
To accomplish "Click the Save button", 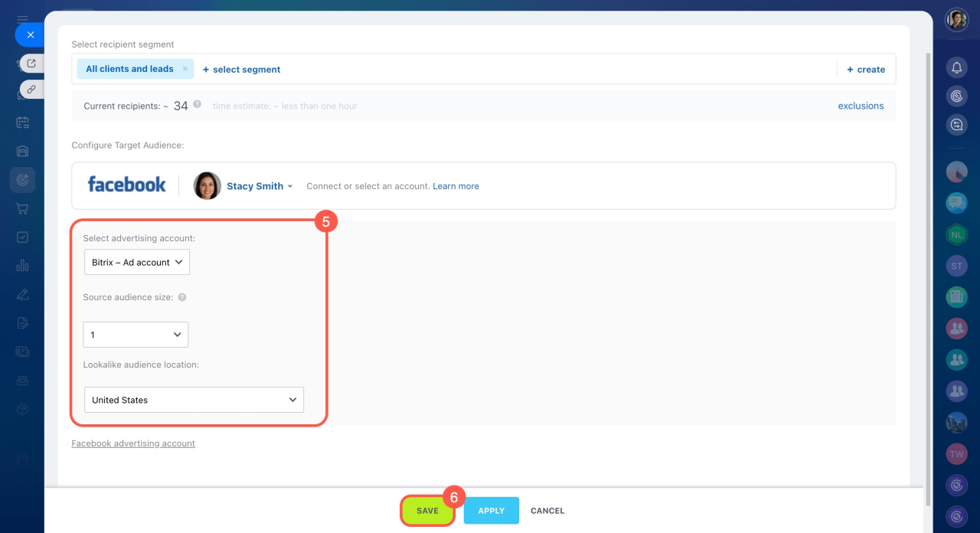I will [427, 511].
